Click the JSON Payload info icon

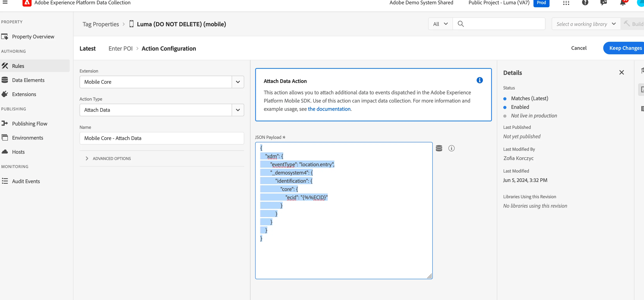point(451,148)
